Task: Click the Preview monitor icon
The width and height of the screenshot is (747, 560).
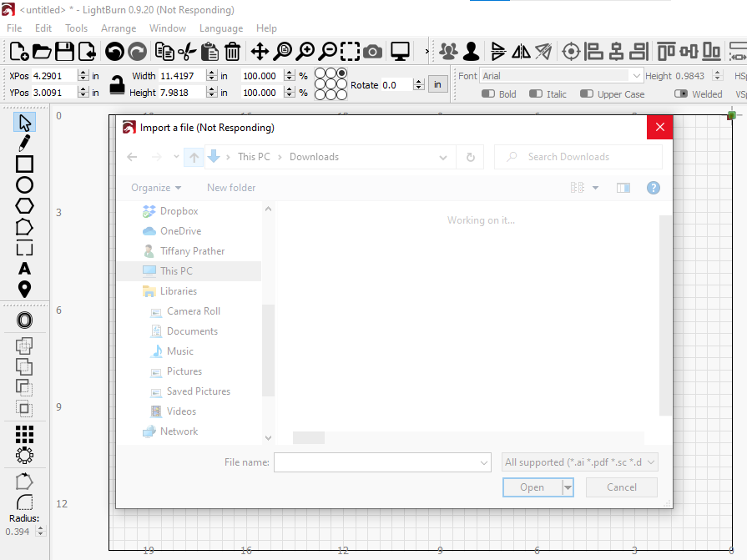Action: tap(400, 51)
